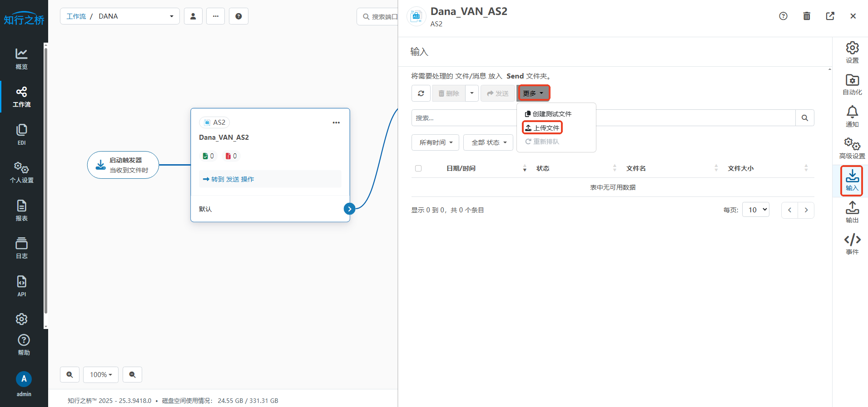Expand the 所有时间 time filter dropdown
The image size is (868, 407).
pos(435,142)
